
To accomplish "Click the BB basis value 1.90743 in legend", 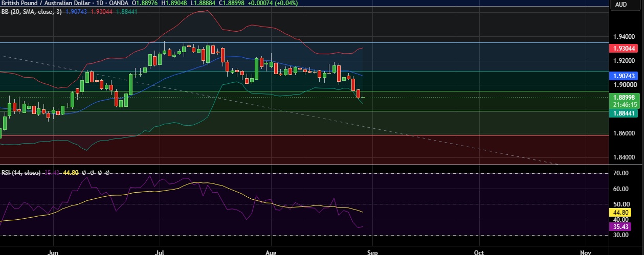I will coord(76,11).
